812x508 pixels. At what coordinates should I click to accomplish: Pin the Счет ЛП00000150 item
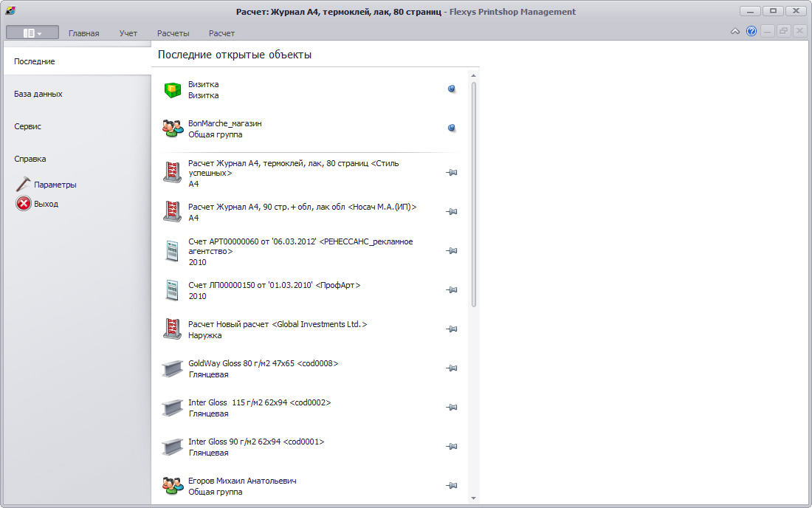click(x=452, y=290)
